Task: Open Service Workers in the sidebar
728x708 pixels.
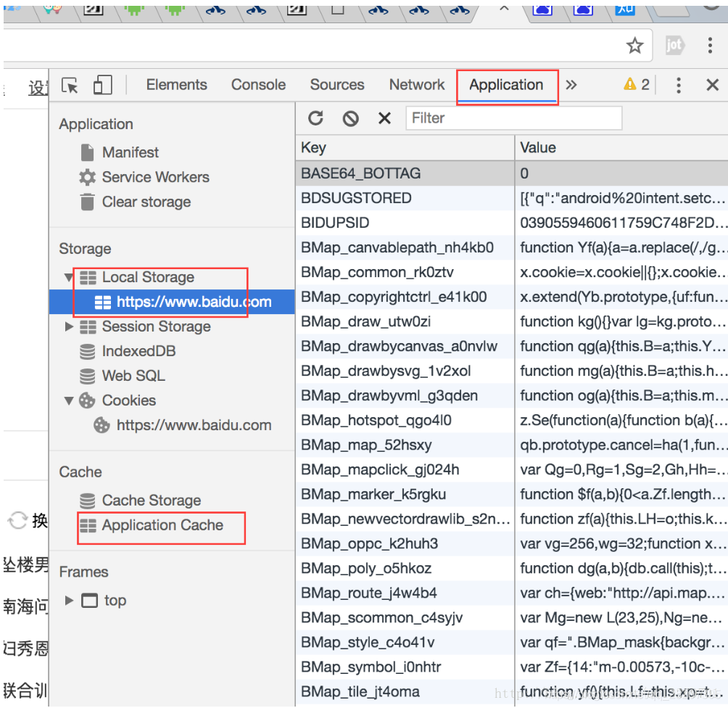Action: pyautogui.click(x=156, y=177)
